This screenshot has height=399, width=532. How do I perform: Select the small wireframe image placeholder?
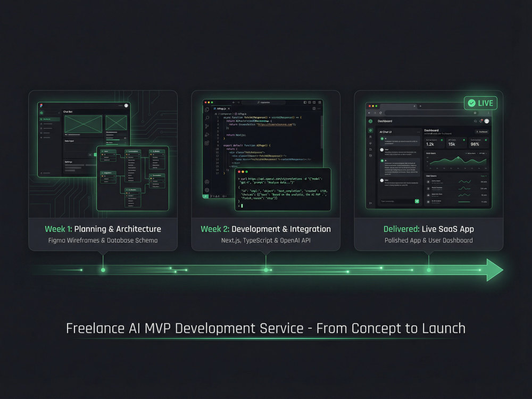click(x=116, y=123)
